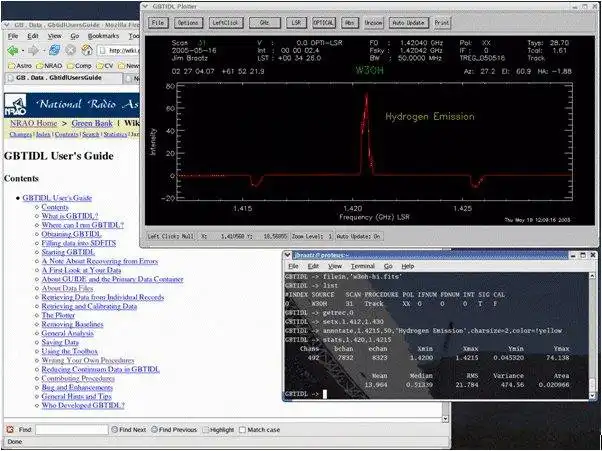Follow the Obtaining GBTIDL link
The height and width of the screenshot is (451, 602).
[x=71, y=234]
